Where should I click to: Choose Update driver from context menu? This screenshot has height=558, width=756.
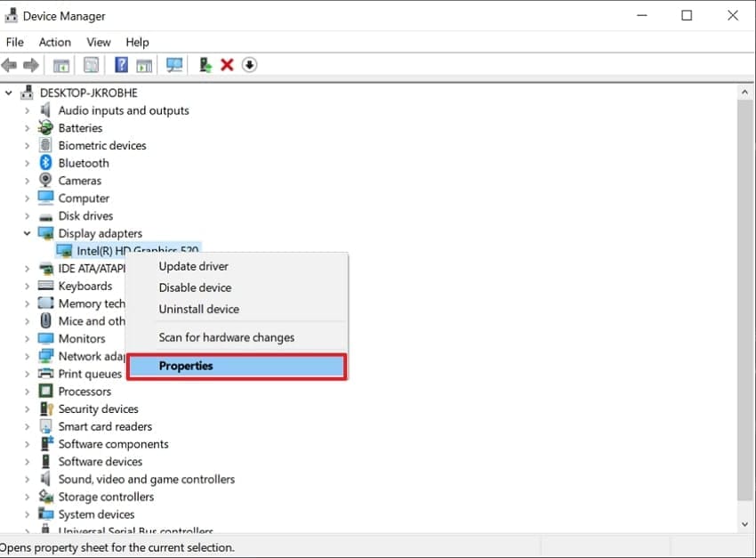[x=237, y=266]
